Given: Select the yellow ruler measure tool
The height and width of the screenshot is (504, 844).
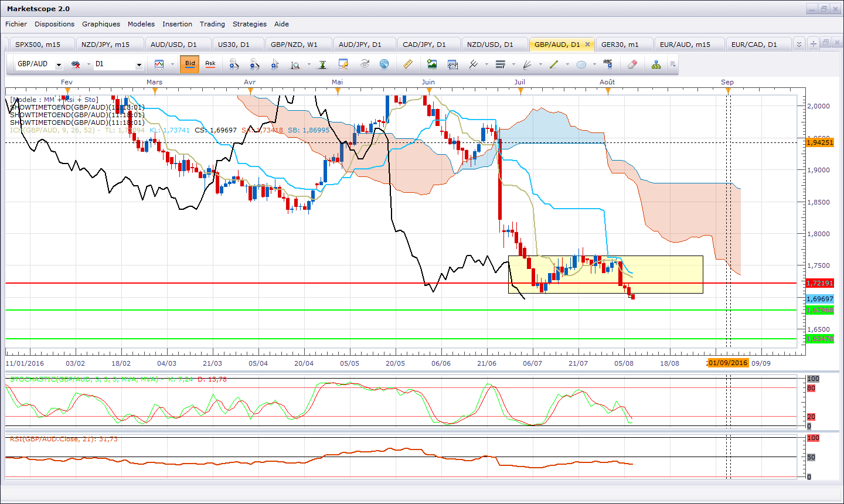Looking at the screenshot, I should [408, 64].
